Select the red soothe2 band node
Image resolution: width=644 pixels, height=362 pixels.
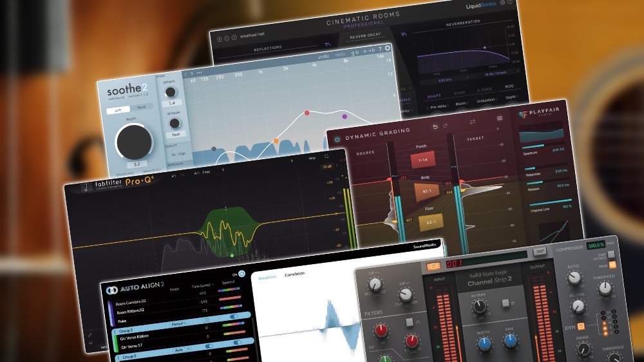(307, 113)
